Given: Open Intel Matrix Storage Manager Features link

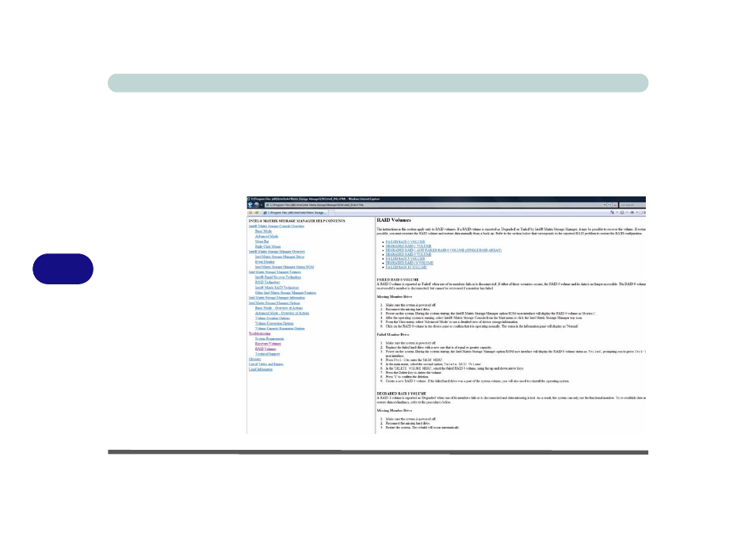Looking at the screenshot, I should [x=275, y=272].
